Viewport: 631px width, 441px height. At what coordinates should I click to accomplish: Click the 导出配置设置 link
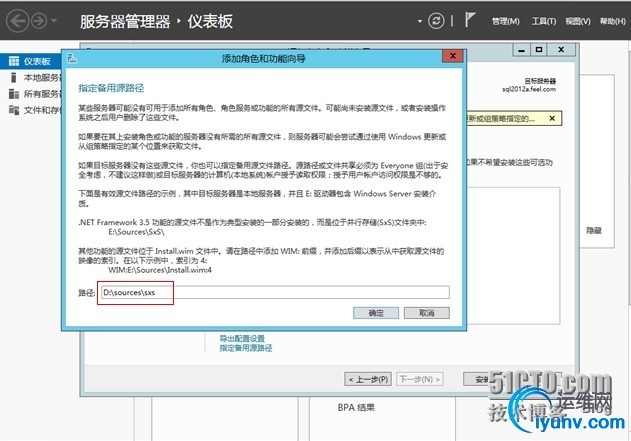tap(242, 338)
